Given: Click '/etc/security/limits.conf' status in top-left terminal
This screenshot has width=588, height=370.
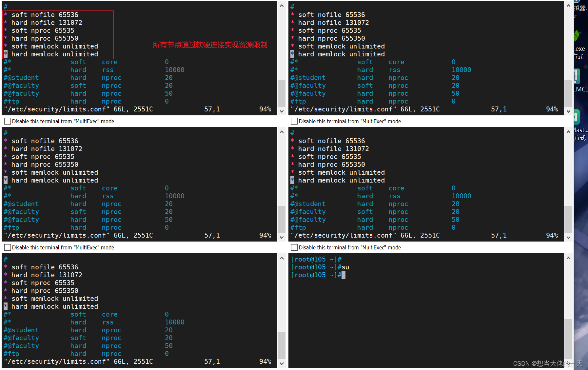Looking at the screenshot, I should tap(56, 109).
